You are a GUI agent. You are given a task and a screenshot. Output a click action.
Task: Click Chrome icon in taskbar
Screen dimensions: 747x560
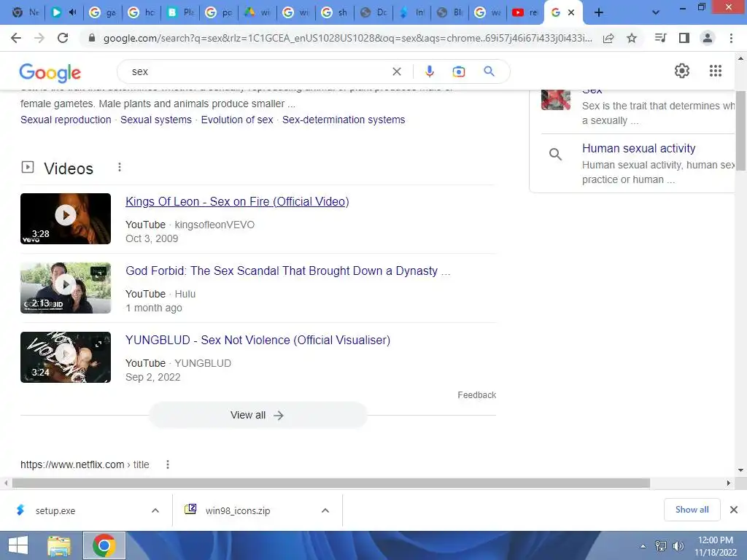(x=104, y=545)
